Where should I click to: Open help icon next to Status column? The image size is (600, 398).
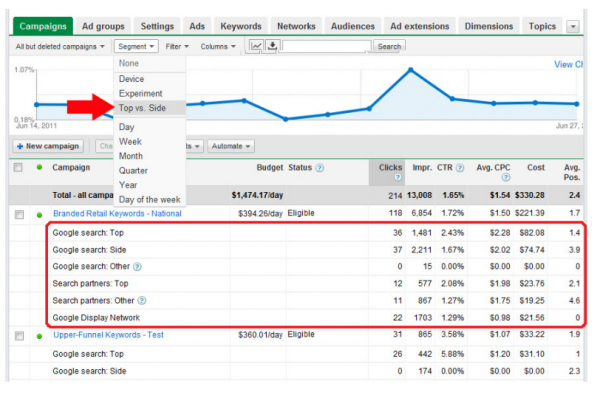click(x=320, y=168)
